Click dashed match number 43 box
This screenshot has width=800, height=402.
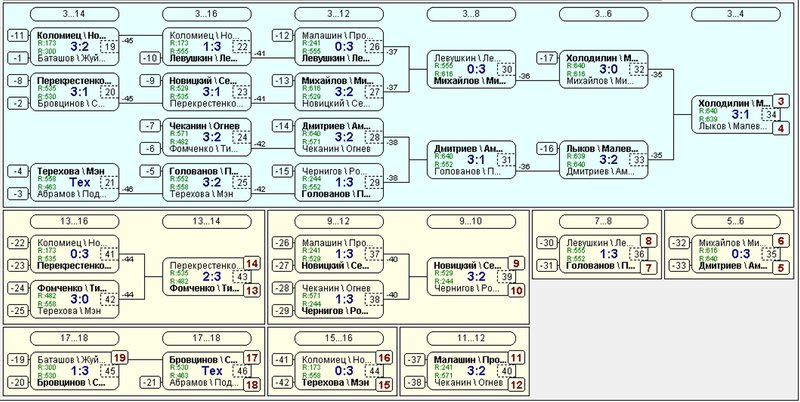(240, 277)
